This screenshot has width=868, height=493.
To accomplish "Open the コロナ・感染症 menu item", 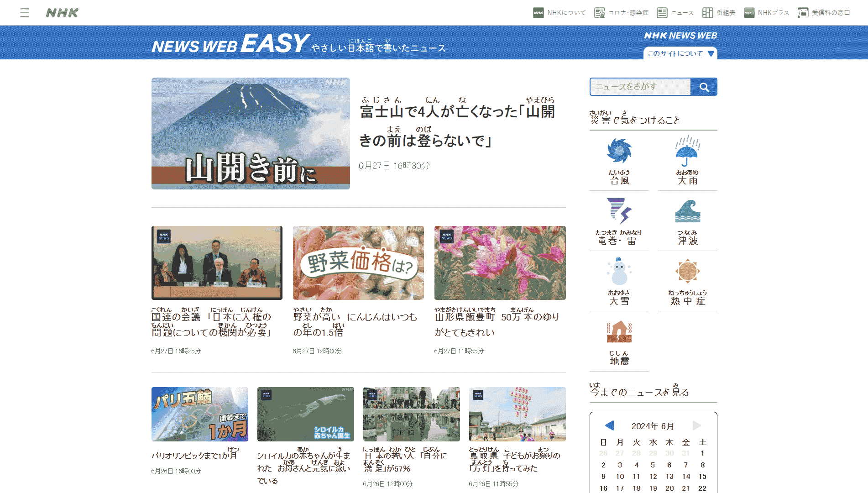I will [621, 13].
